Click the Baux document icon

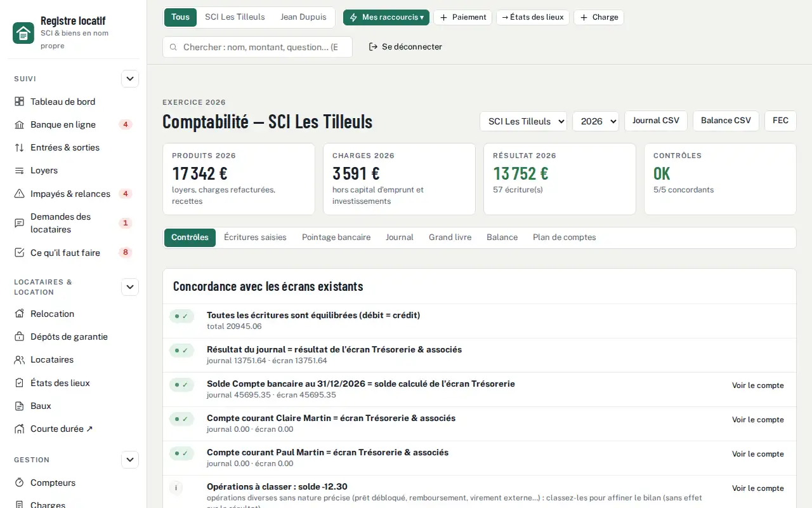coord(19,406)
